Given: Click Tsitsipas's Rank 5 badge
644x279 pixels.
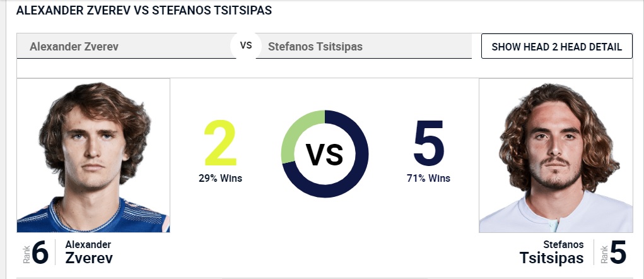Looking at the screenshot, I should pos(613,252).
